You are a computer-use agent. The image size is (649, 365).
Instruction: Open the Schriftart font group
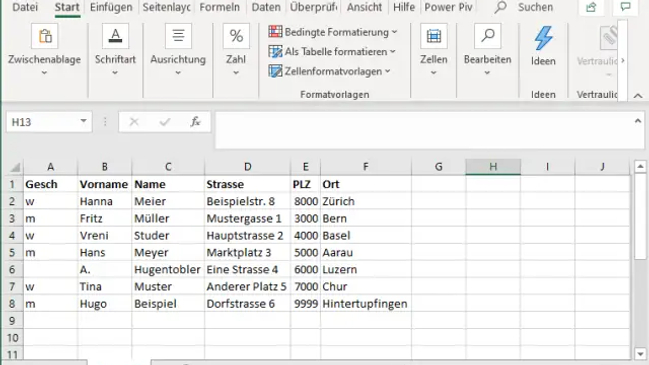[115, 50]
